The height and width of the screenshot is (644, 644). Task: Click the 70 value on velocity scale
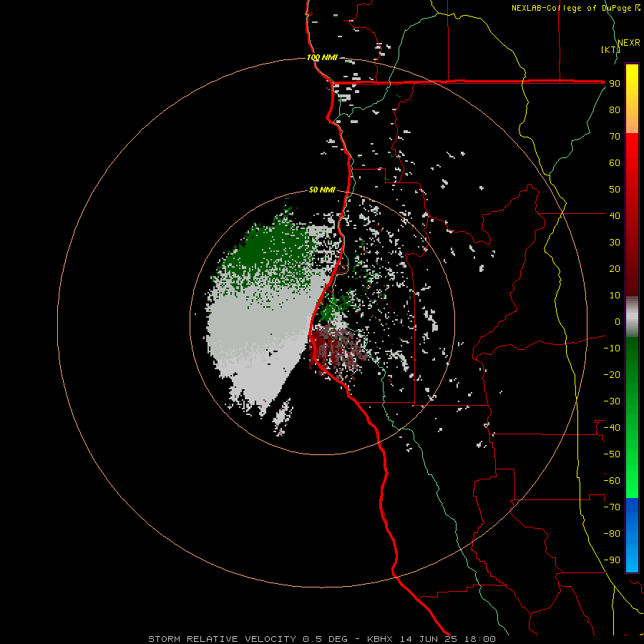point(615,137)
